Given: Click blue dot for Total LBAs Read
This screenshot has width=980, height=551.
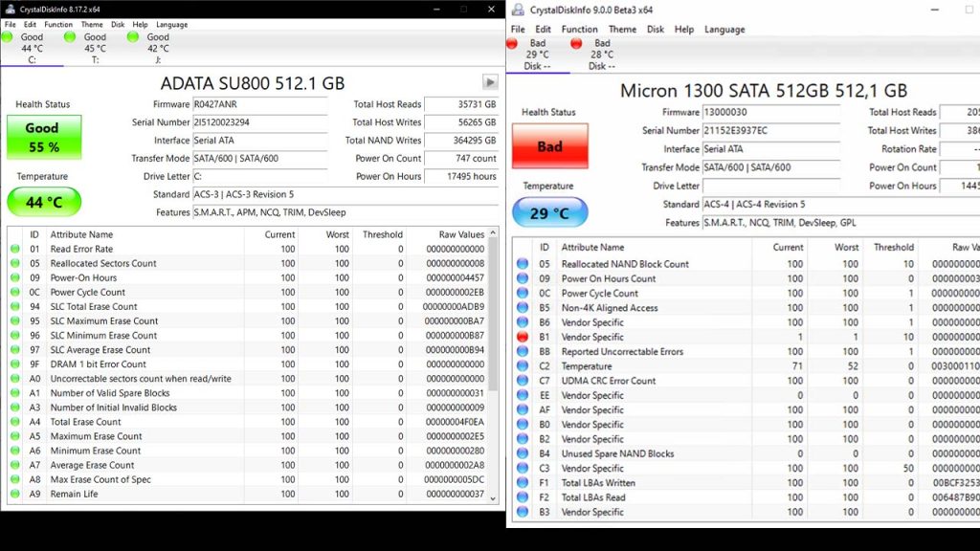Looking at the screenshot, I should point(523,497).
